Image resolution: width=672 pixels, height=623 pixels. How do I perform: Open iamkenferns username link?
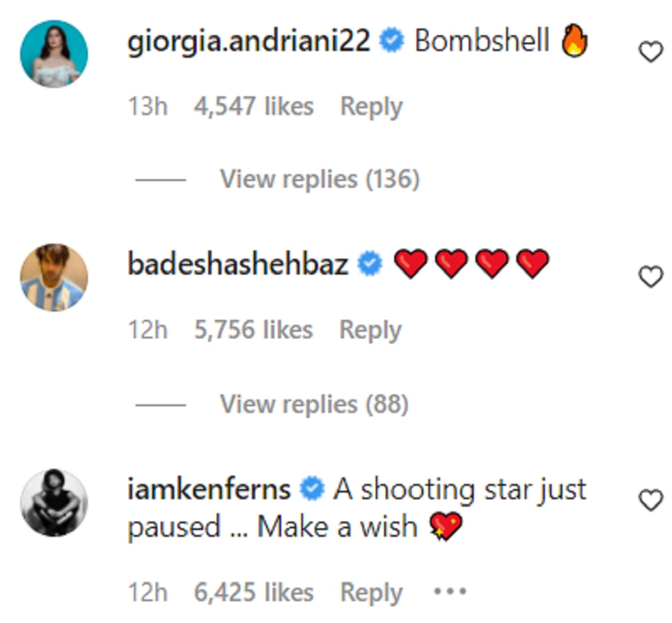(x=209, y=489)
